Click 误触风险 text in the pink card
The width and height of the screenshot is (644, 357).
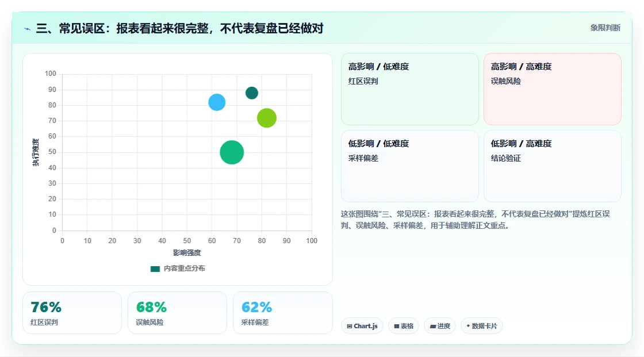505,81
